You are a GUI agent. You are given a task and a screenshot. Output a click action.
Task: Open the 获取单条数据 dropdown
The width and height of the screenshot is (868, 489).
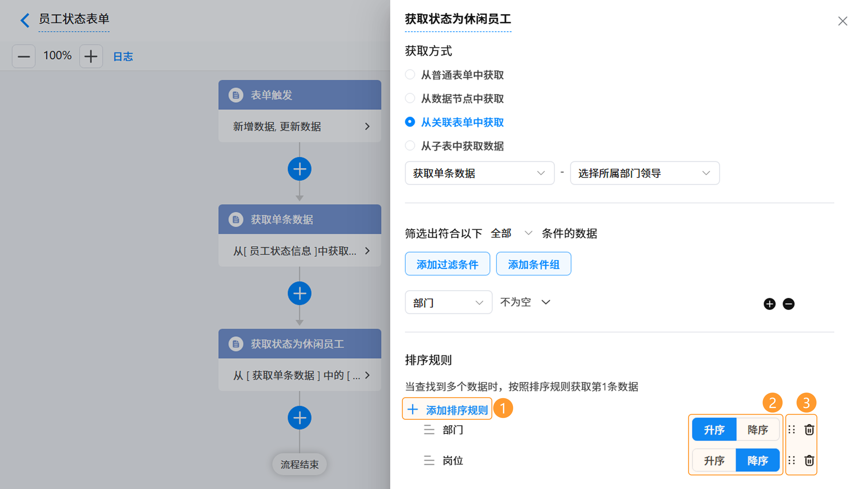coord(479,173)
